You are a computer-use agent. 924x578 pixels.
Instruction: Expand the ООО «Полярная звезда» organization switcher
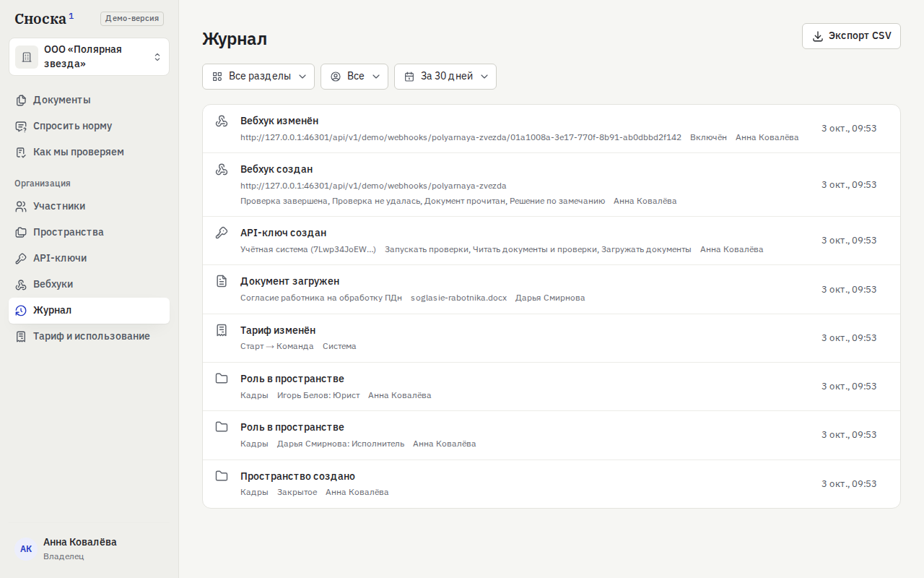tap(89, 57)
